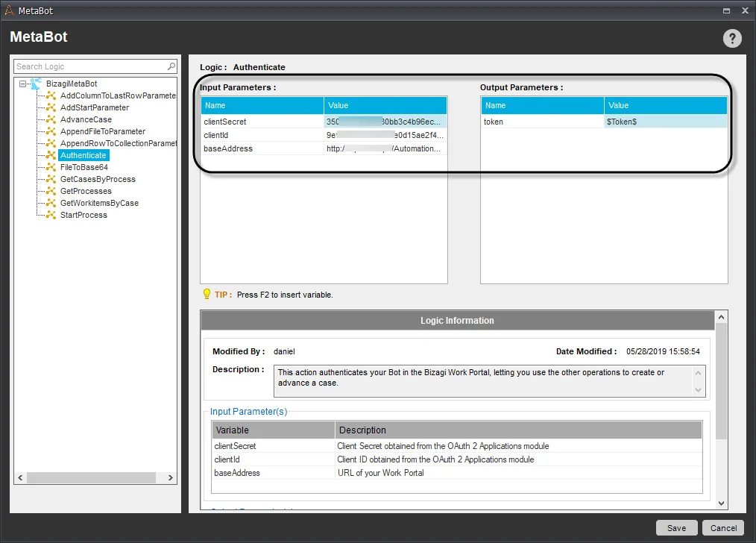Click the Description box down arrow
This screenshot has width=756, height=543.
pyautogui.click(x=698, y=389)
